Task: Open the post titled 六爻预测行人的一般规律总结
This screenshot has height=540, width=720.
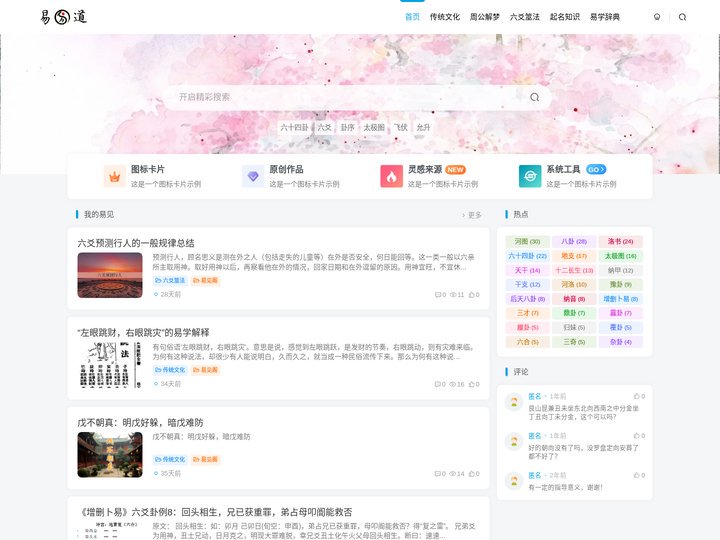Action: [x=136, y=243]
